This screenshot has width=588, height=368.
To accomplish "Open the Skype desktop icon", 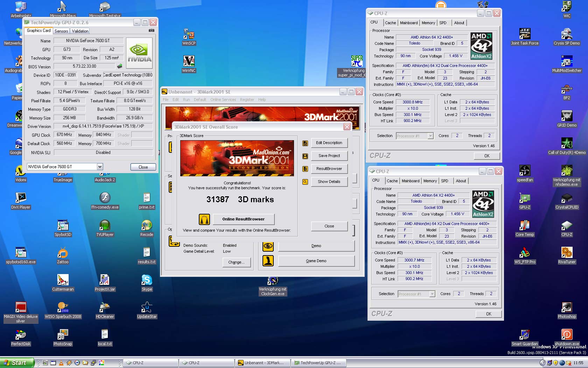I will [x=147, y=283].
